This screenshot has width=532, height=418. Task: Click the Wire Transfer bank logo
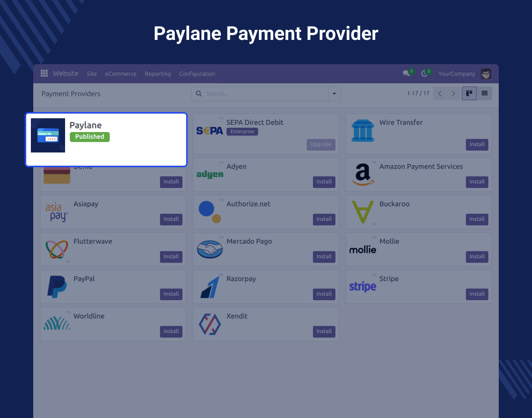coord(363,131)
